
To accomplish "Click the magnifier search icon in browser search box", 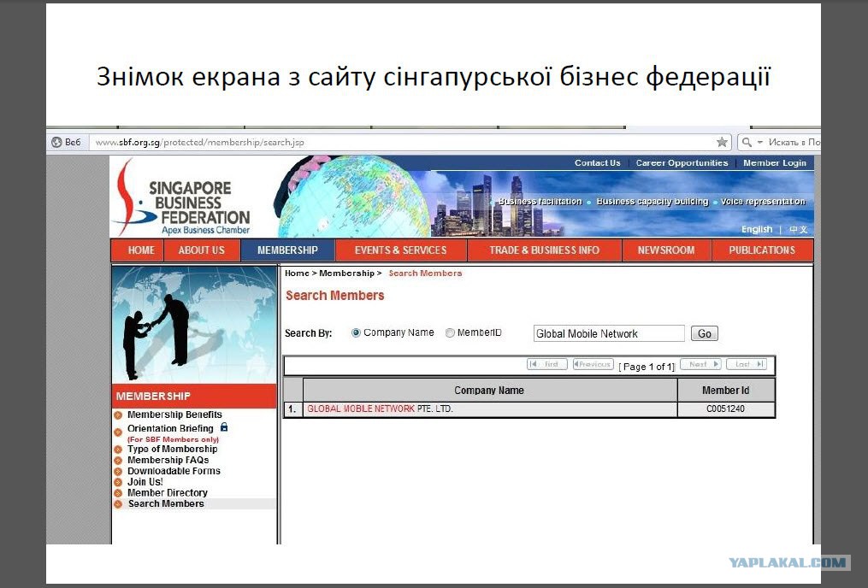I will 747,142.
